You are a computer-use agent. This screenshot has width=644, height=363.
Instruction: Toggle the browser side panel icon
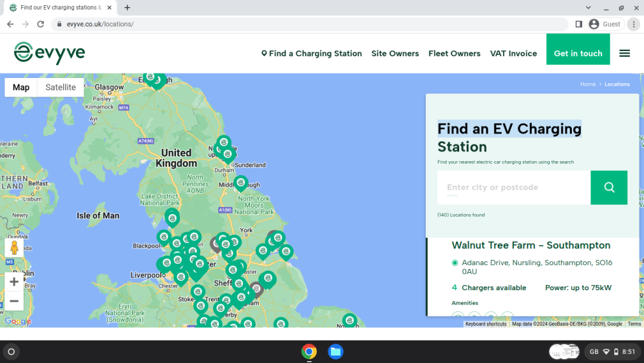(579, 25)
